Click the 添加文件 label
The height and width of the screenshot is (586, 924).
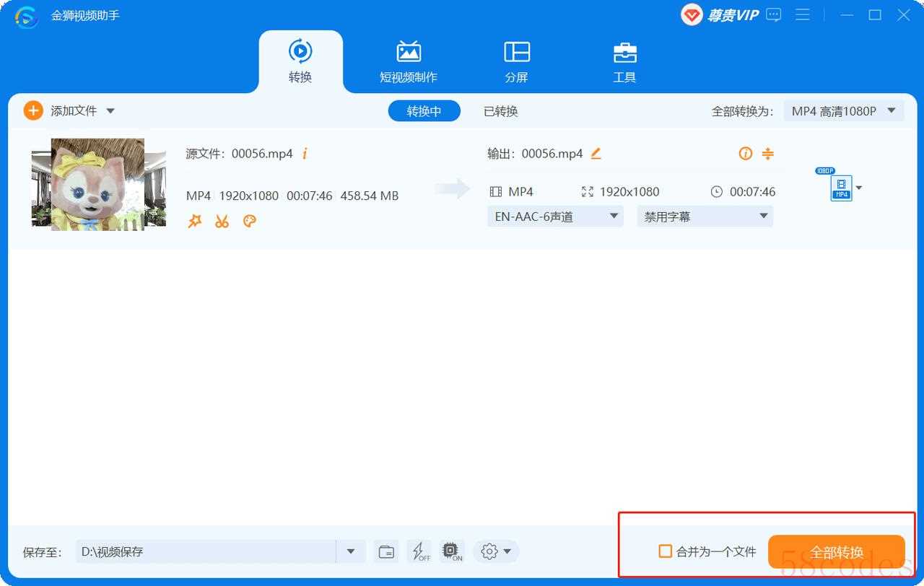pyautogui.click(x=74, y=111)
